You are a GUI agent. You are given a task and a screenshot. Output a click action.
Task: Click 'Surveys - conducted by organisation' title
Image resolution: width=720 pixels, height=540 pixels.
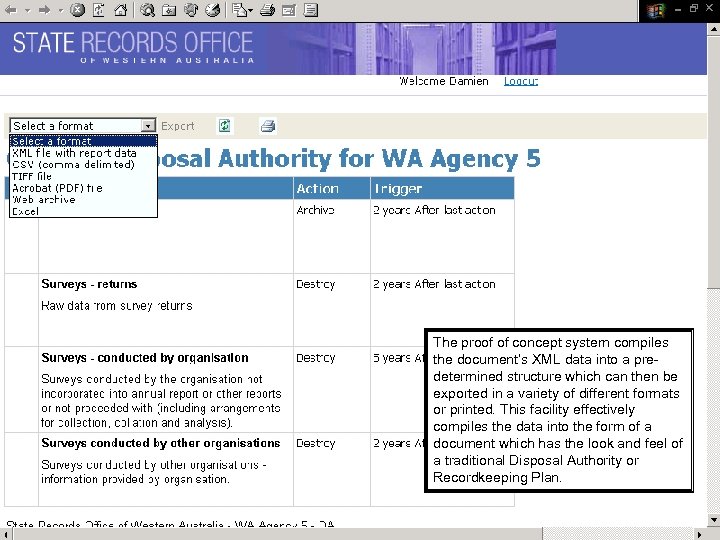tap(145, 358)
